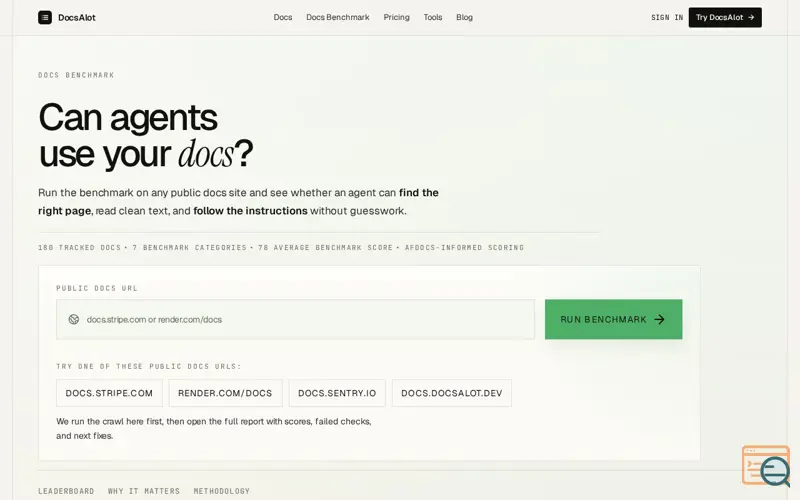Switch to the LEADERBOARD tab
Image resolution: width=800 pixels, height=500 pixels.
coord(66,491)
